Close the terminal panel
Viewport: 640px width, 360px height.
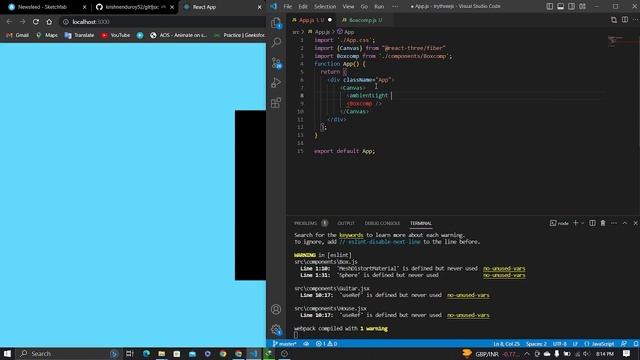pyautogui.click(x=636, y=223)
